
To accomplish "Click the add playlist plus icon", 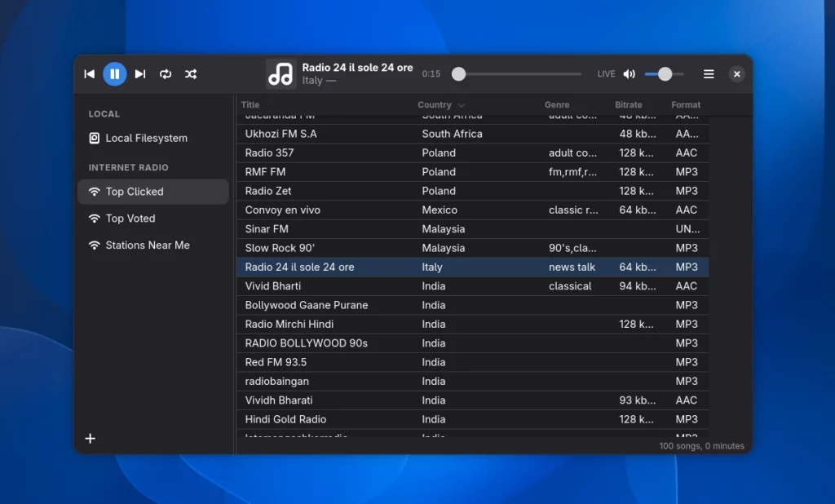I will pos(91,439).
